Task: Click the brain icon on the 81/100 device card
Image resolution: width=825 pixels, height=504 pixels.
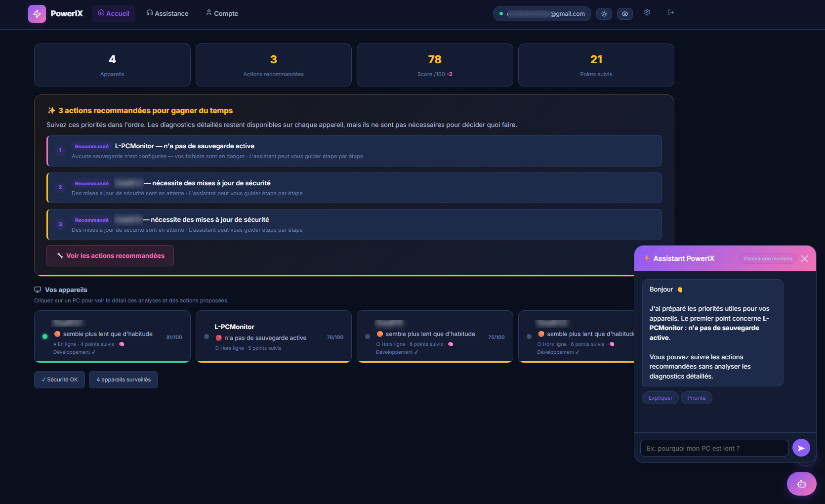Action: click(x=122, y=344)
